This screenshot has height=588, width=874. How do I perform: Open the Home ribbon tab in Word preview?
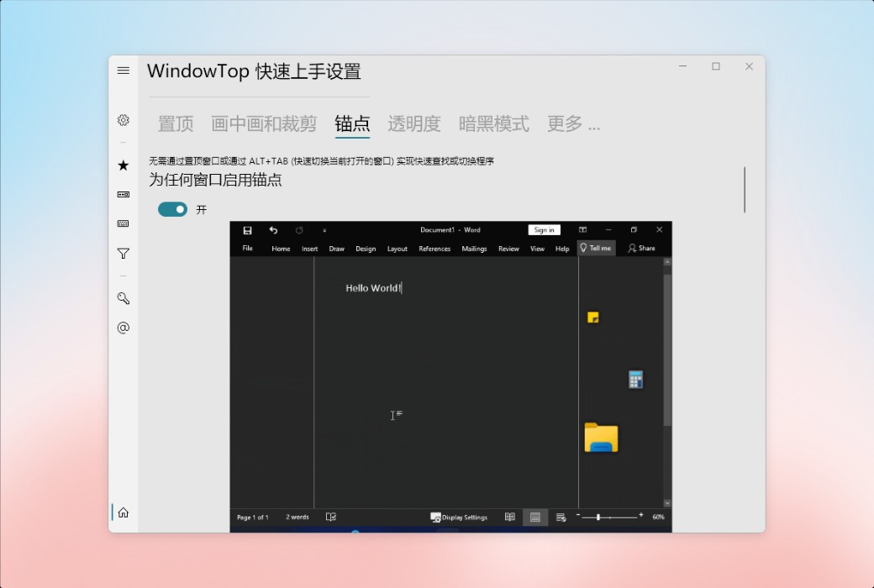281,249
